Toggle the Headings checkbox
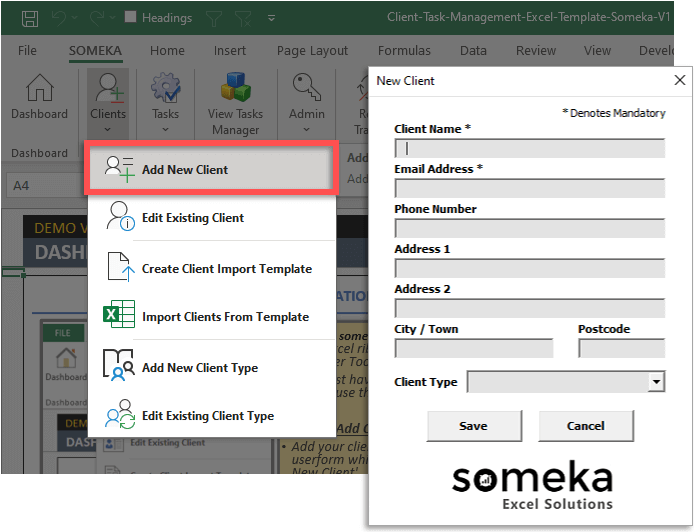 tap(130, 17)
